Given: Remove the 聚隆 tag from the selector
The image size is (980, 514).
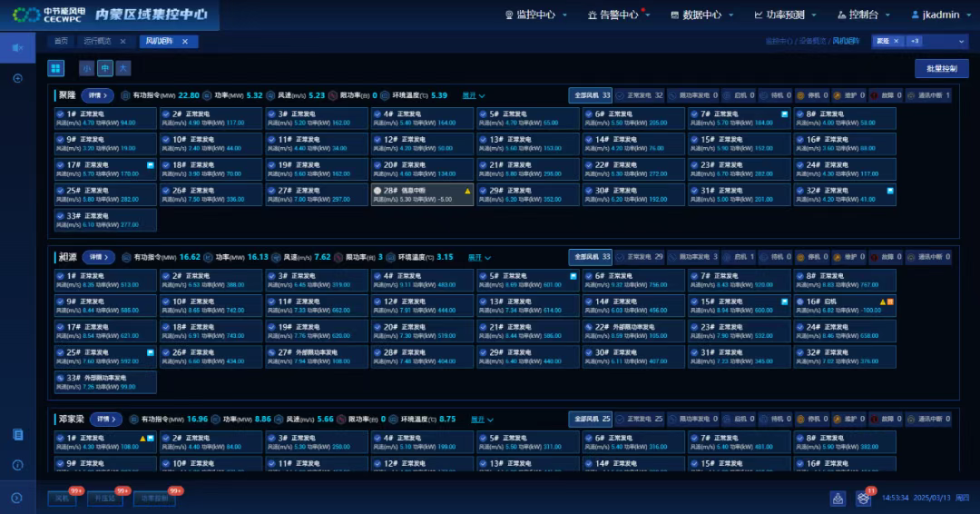Looking at the screenshot, I should tap(897, 41).
